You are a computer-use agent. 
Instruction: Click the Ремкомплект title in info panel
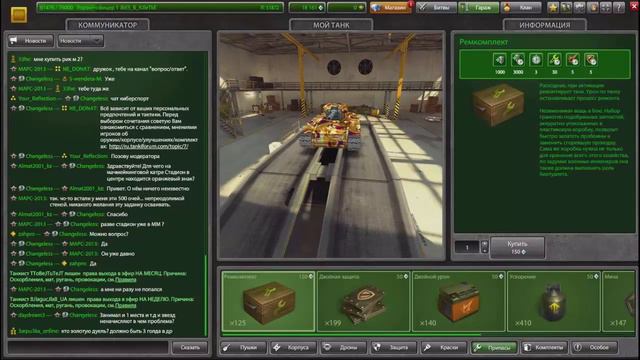coord(483,42)
